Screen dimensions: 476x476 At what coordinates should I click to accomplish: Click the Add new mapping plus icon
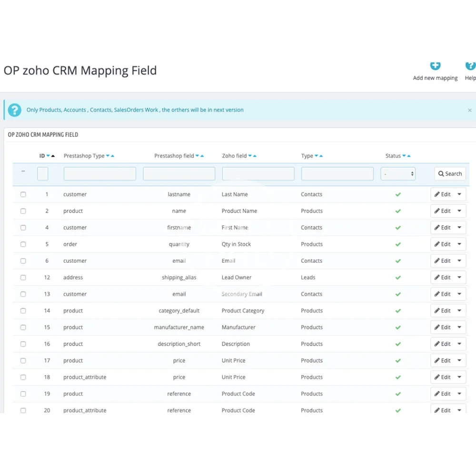click(435, 66)
